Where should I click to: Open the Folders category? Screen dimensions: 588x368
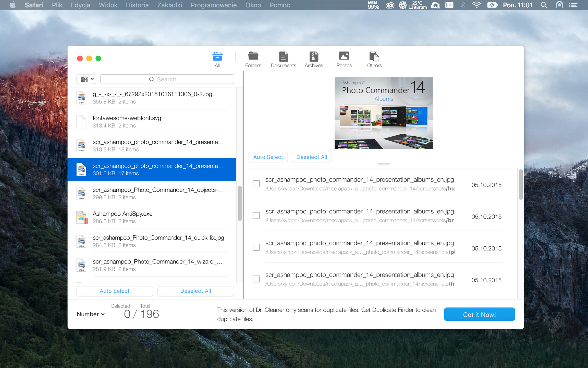(x=253, y=60)
